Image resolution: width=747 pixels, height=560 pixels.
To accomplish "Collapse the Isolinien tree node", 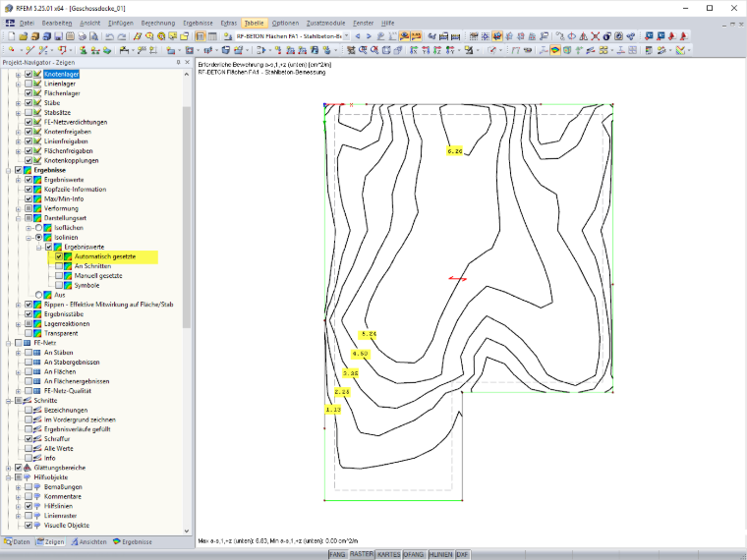I will (x=29, y=237).
